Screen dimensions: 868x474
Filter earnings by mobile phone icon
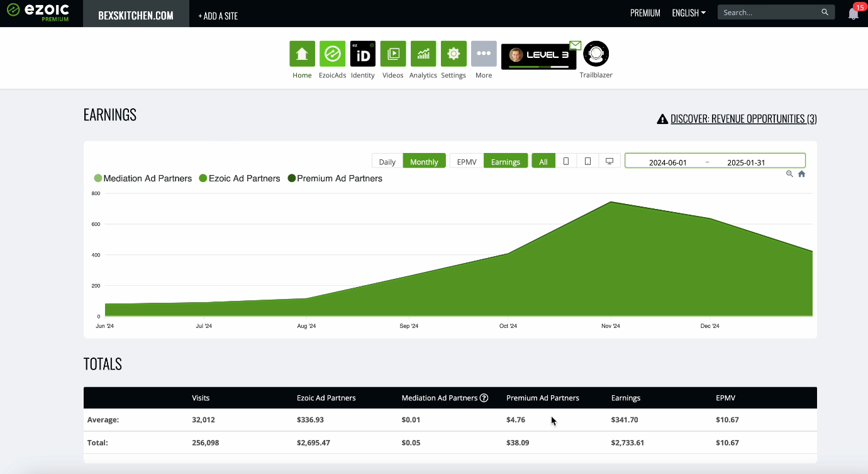coord(566,161)
